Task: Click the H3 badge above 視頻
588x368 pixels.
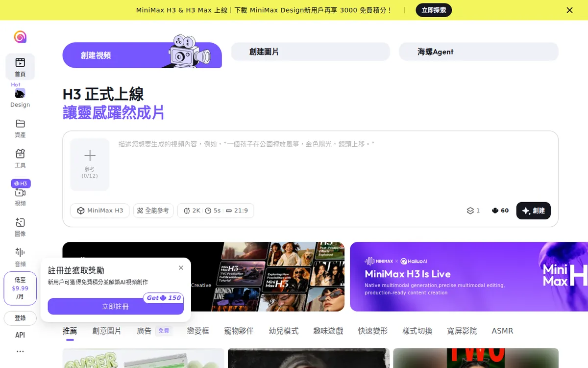Action: pos(21,184)
